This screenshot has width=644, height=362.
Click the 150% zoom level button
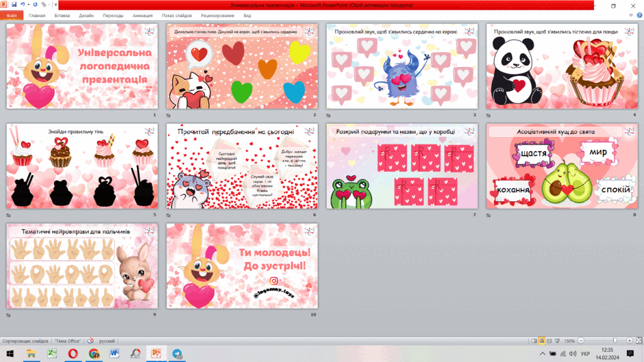point(569,341)
